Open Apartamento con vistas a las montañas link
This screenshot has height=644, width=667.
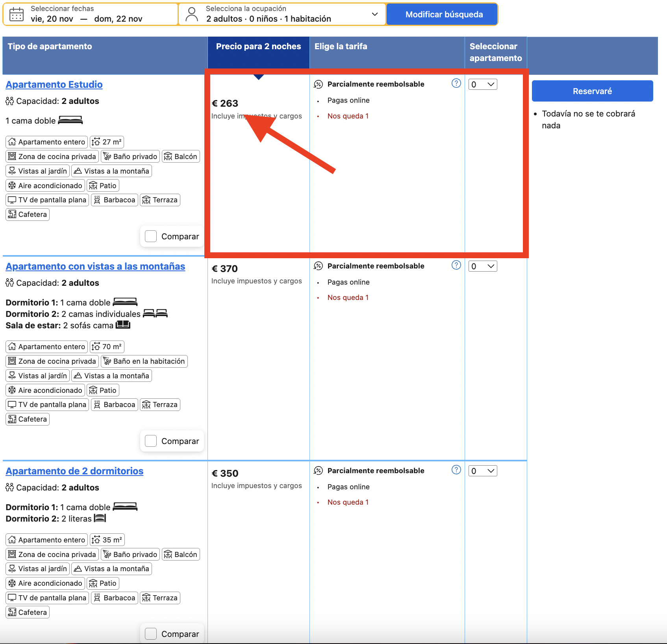95,266
